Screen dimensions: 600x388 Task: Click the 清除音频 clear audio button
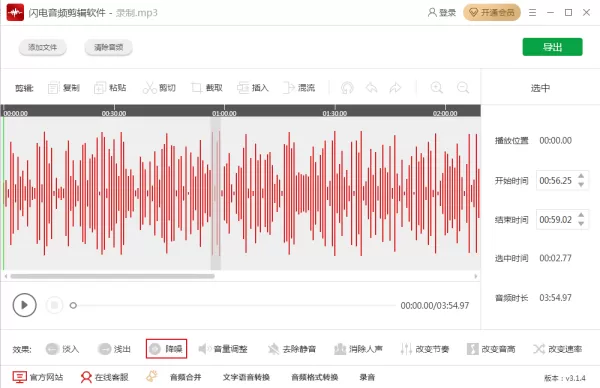tap(109, 47)
